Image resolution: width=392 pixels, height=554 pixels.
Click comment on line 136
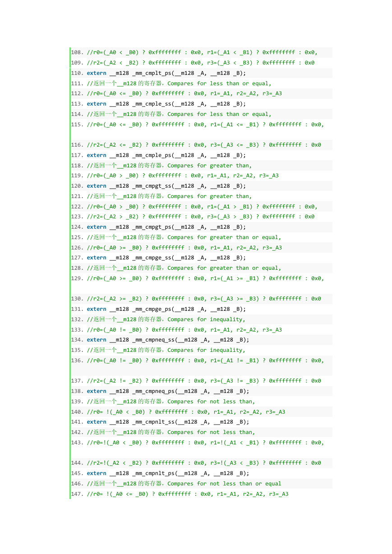pos(206,360)
